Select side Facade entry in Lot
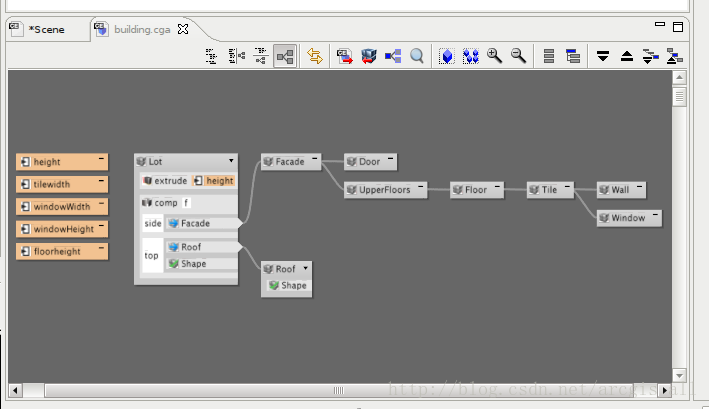Image resolution: width=709 pixels, height=409 pixels. coord(202,223)
